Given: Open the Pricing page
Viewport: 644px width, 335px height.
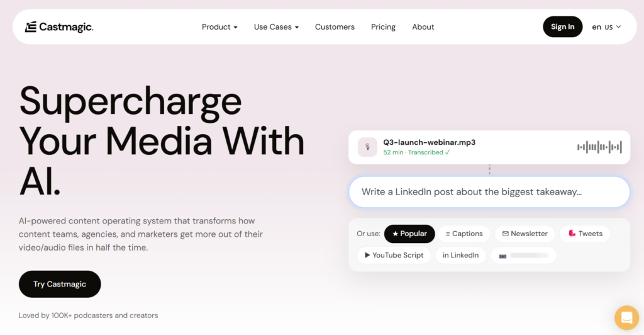Looking at the screenshot, I should coord(383,27).
